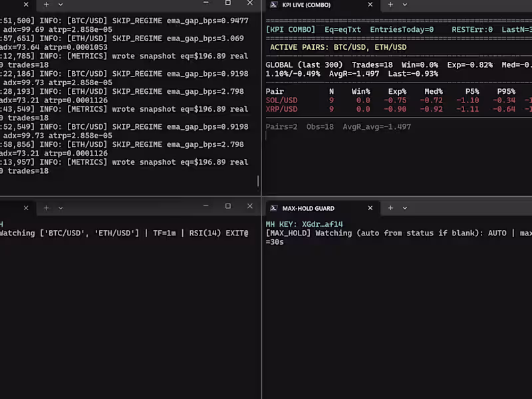Minimize the bottom-left terminal window
Screen dimensions: 532x399
coord(206,206)
